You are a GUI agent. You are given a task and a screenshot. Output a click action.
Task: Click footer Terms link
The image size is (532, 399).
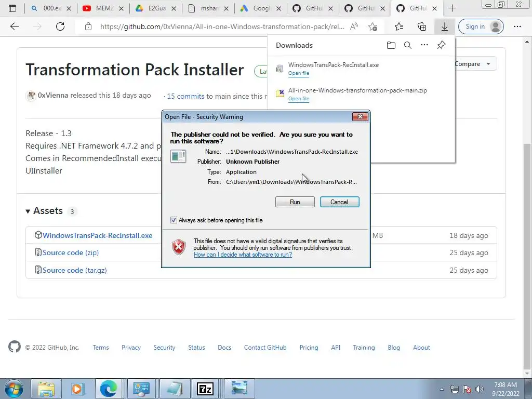(x=101, y=348)
